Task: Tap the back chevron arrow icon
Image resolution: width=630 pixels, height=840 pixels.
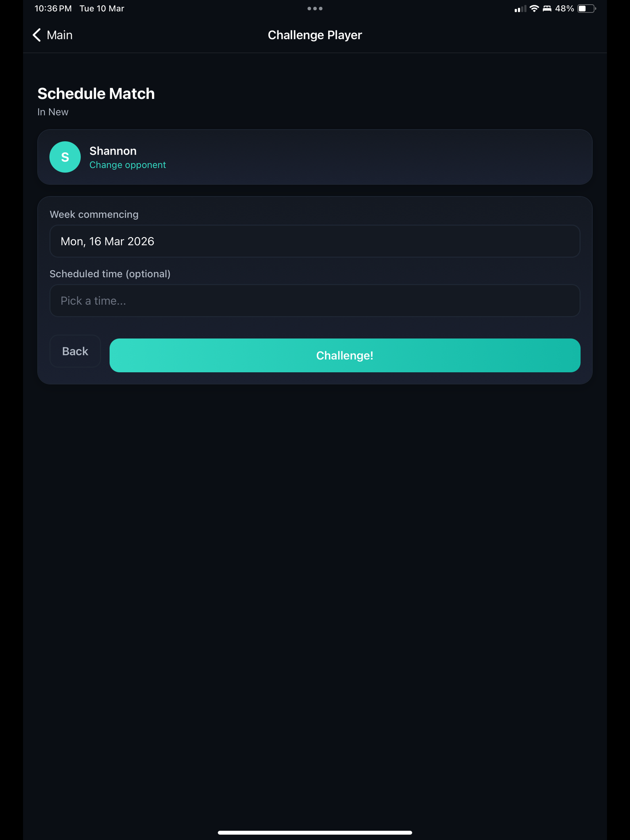Action: tap(37, 35)
